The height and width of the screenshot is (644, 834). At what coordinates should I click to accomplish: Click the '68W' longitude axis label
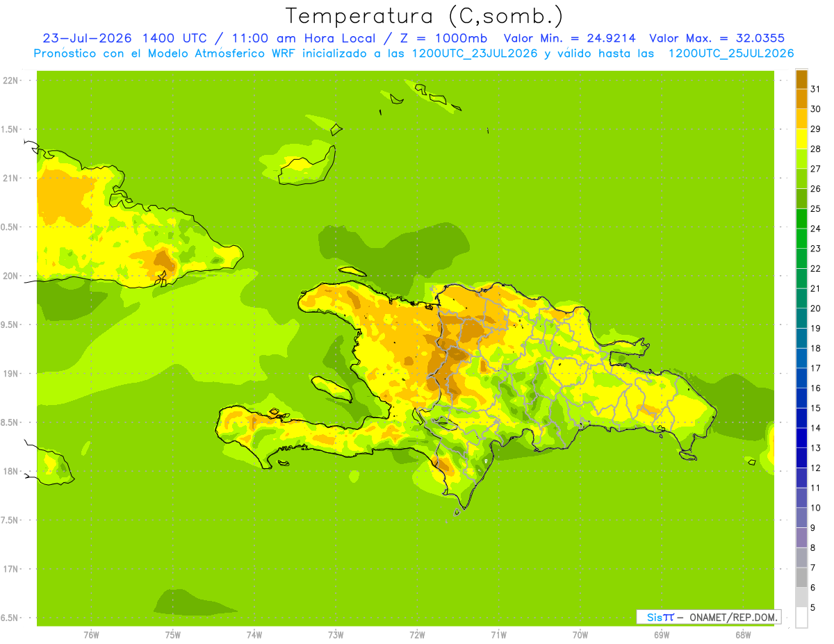pos(743,635)
